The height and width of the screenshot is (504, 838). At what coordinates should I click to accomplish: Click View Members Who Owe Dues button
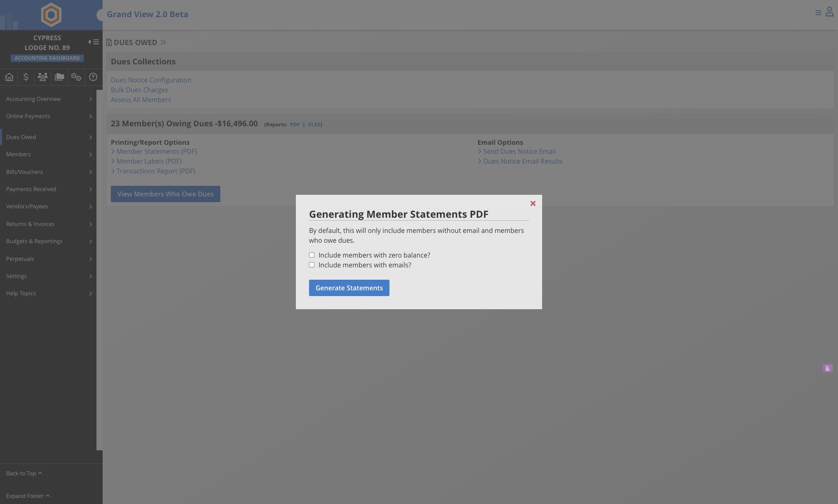pyautogui.click(x=165, y=194)
